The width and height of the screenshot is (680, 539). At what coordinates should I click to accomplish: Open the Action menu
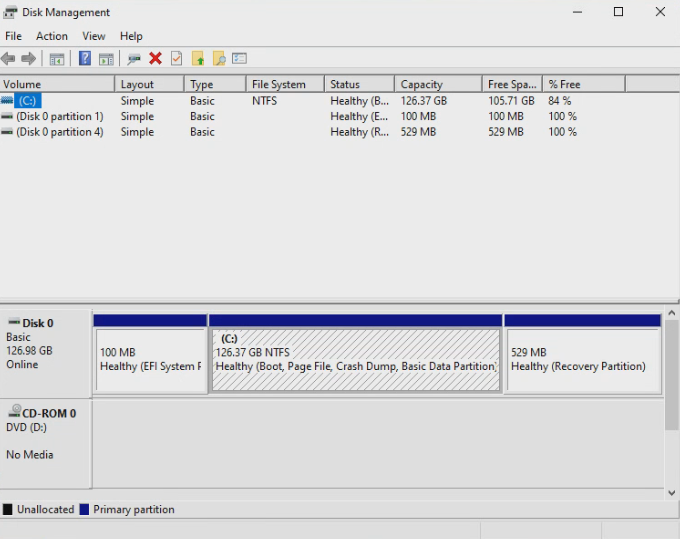(52, 36)
